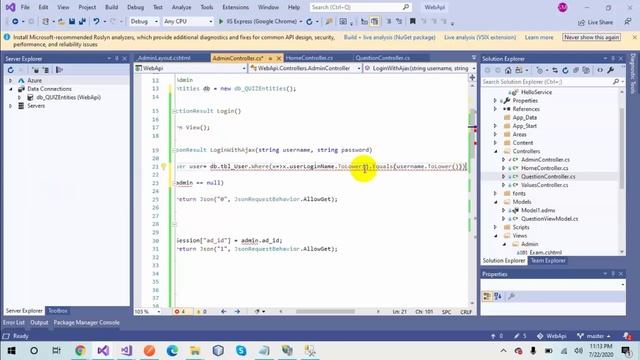The height and width of the screenshot is (360, 640).
Task: Open the WebApi project dropdown above editor
Action: tap(191, 68)
